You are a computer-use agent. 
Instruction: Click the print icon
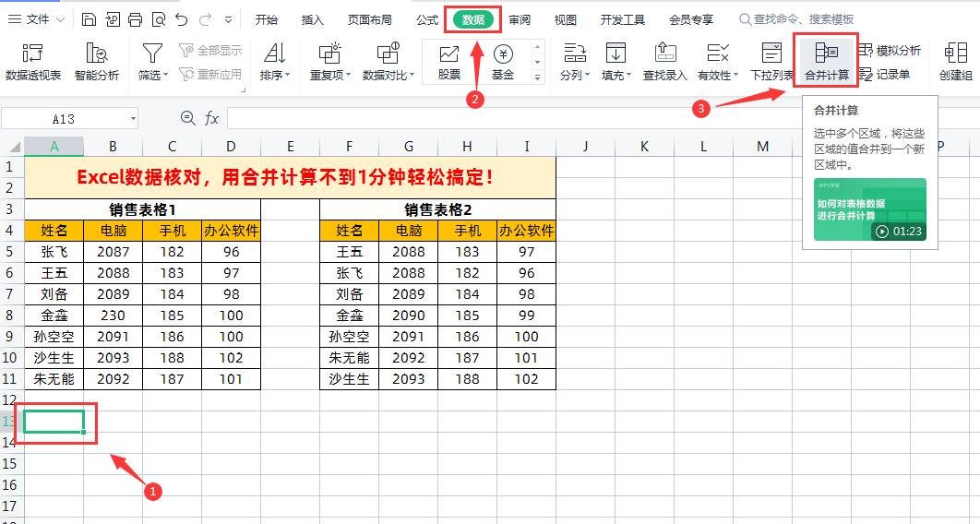click(x=136, y=20)
